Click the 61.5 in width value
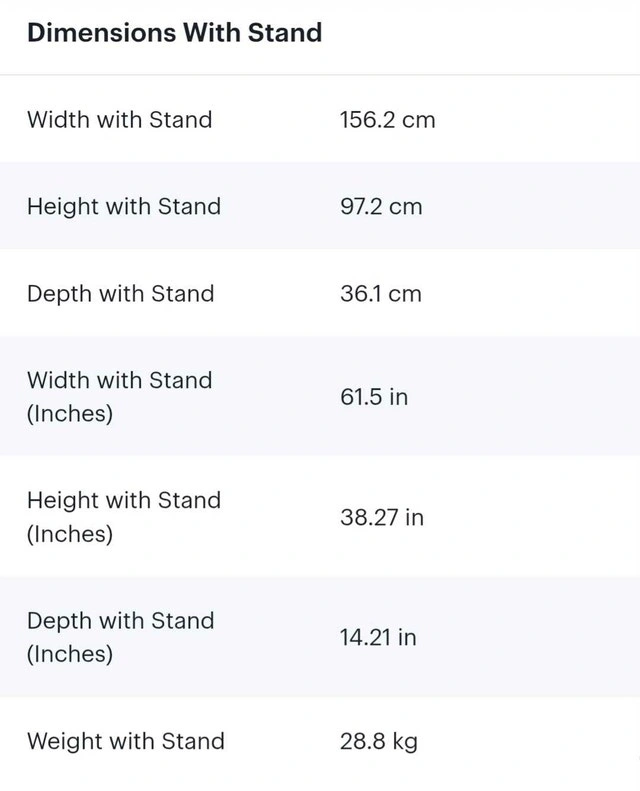 [x=373, y=397]
